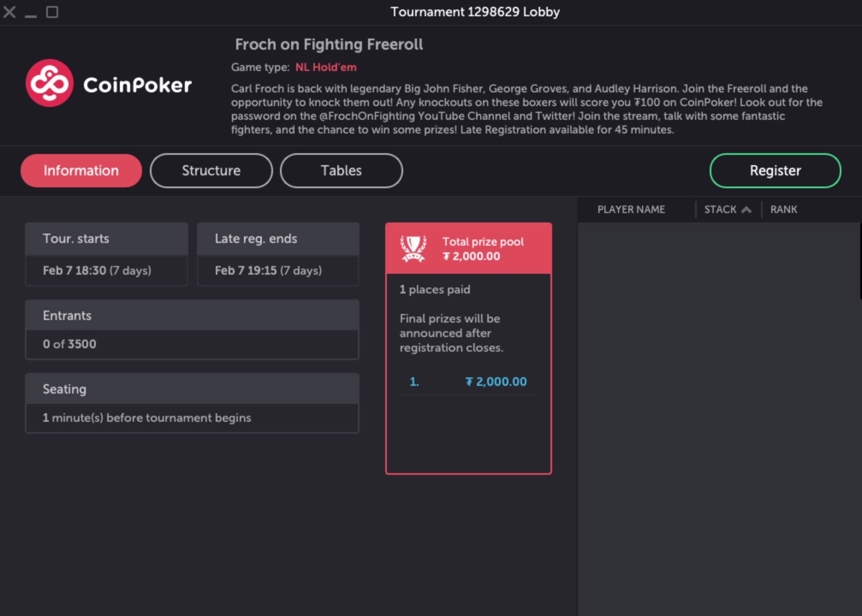This screenshot has width=862, height=616.
Task: Switch to the Structure tab
Action: (211, 171)
